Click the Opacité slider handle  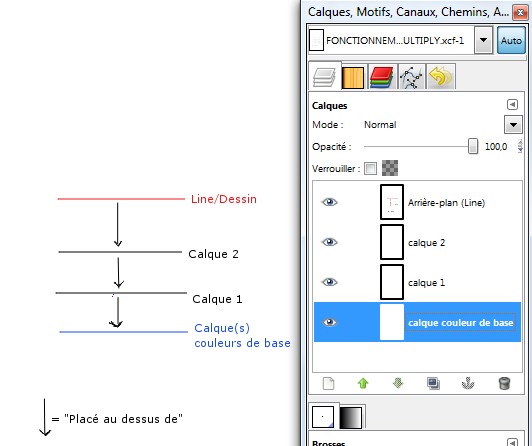(x=473, y=147)
